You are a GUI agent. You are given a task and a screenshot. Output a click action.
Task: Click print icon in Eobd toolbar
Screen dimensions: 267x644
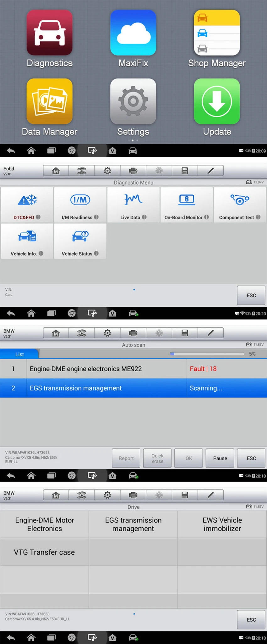133,171
